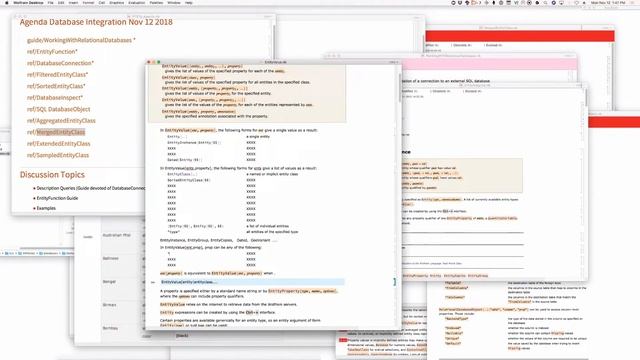Click the Discussion Topics heading
Viewport: 640px width, 360px height.
click(x=52, y=175)
